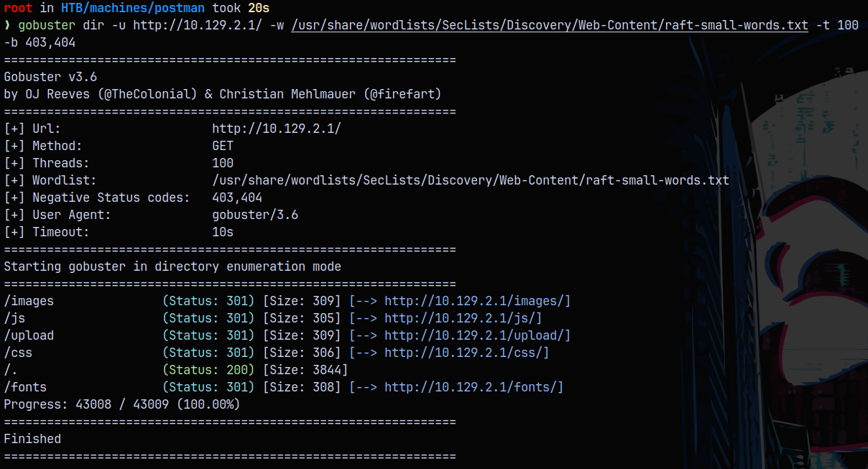Click the green Status: 200 text
The image size is (868, 469).
[x=208, y=370]
